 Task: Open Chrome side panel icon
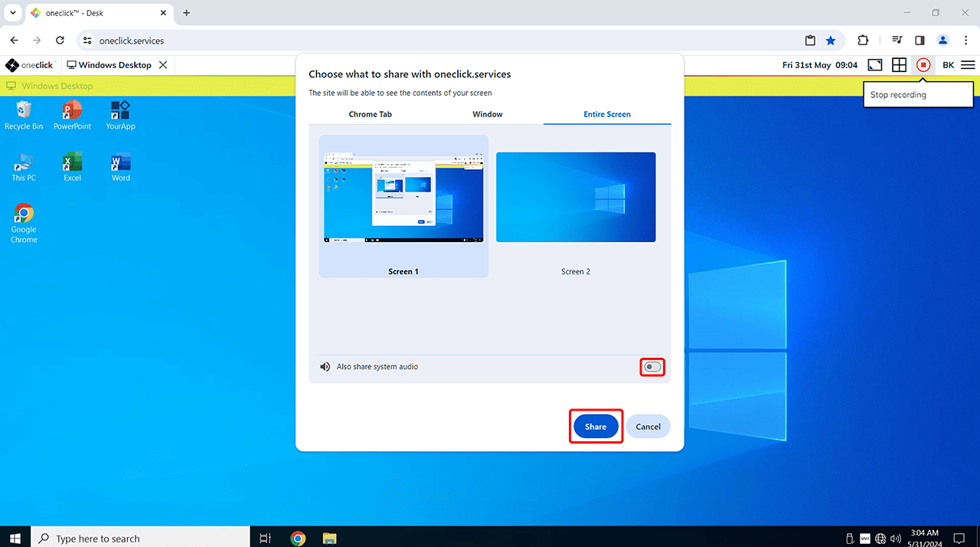click(x=920, y=41)
